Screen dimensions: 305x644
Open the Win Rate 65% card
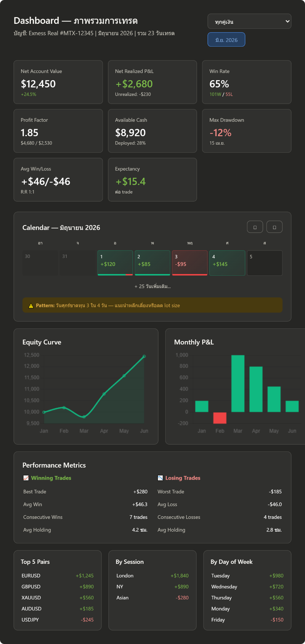coord(247,82)
